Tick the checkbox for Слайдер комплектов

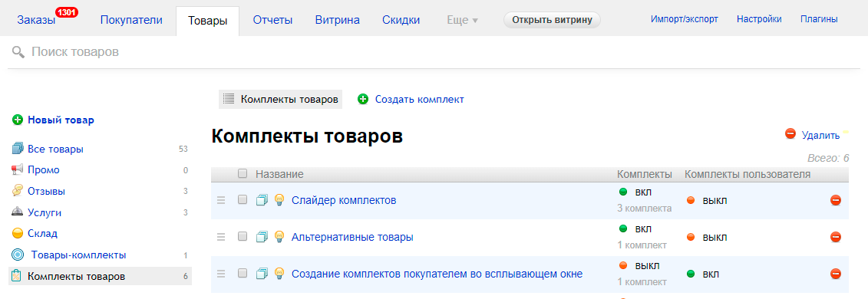[x=242, y=200]
